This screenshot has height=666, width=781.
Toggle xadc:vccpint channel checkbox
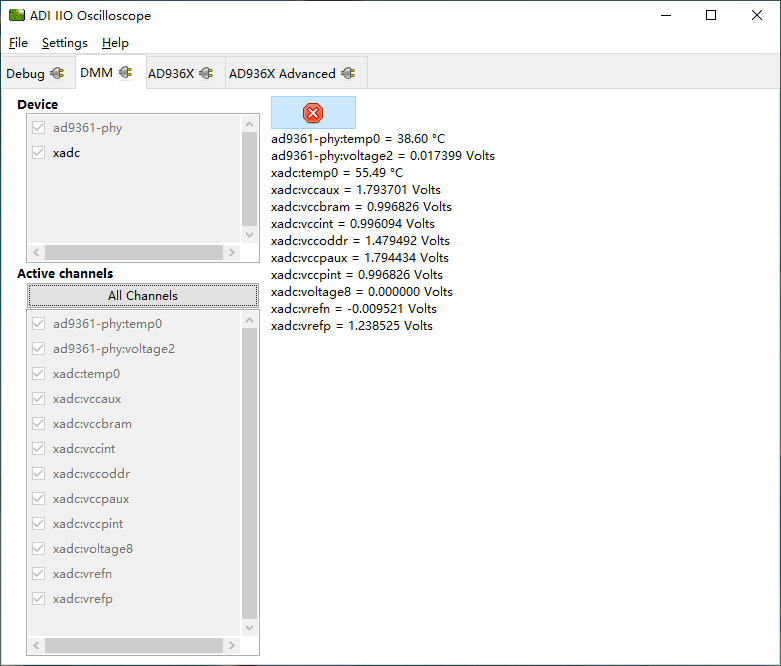click(38, 524)
